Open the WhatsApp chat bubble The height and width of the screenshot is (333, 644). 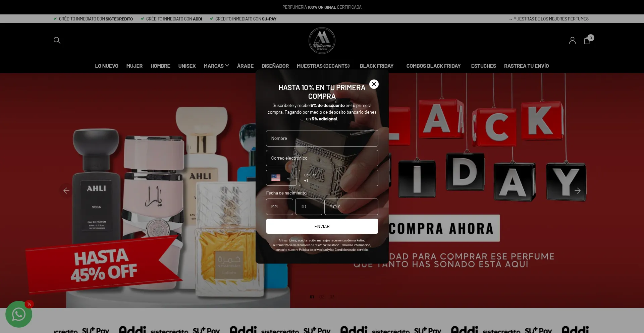19,314
